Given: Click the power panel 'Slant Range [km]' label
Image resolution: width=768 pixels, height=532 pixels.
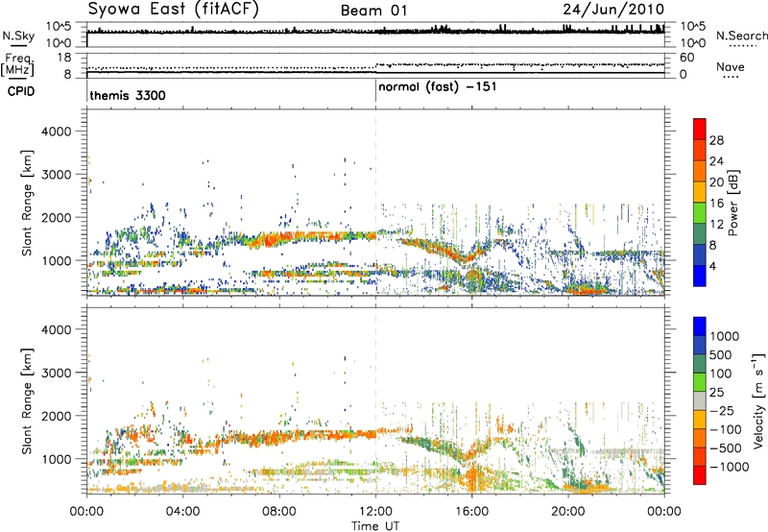Looking at the screenshot, I should tap(27, 203).
